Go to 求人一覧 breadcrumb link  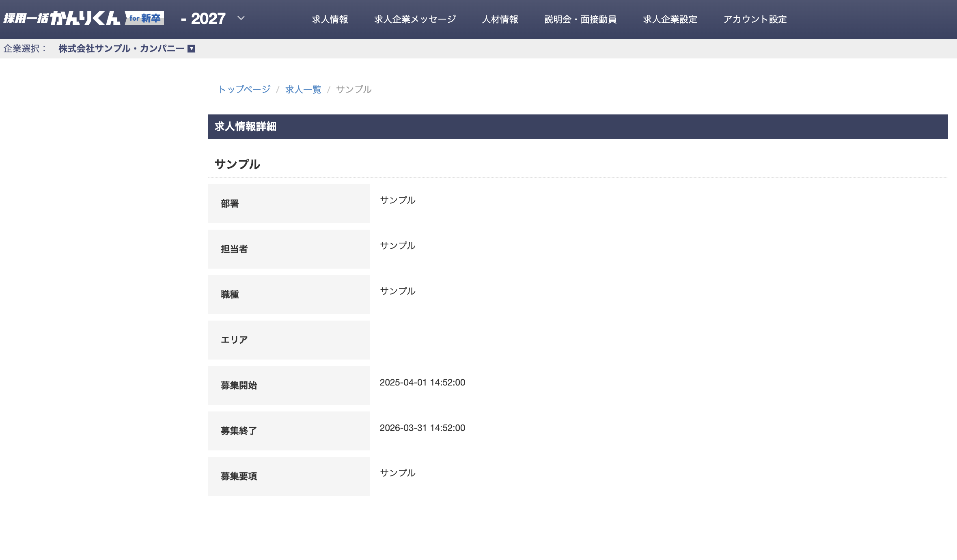point(303,89)
